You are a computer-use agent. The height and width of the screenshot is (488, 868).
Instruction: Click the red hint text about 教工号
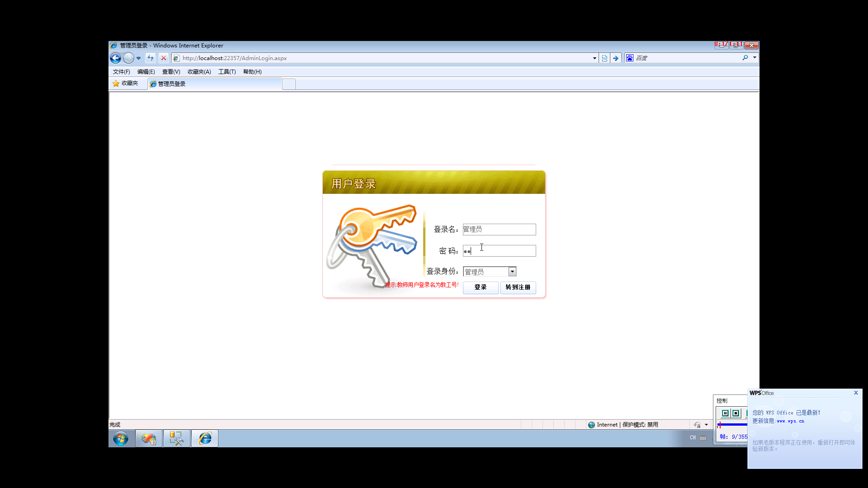click(422, 285)
